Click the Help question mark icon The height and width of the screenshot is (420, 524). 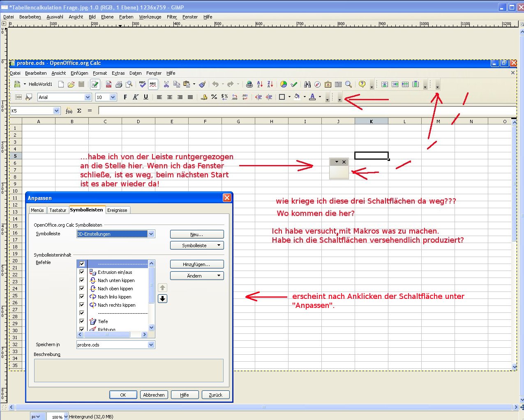(x=362, y=84)
